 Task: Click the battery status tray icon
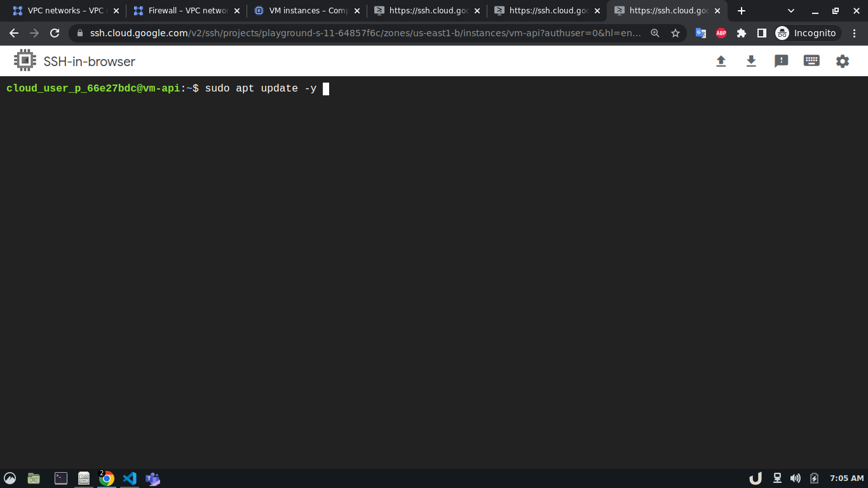click(x=814, y=478)
